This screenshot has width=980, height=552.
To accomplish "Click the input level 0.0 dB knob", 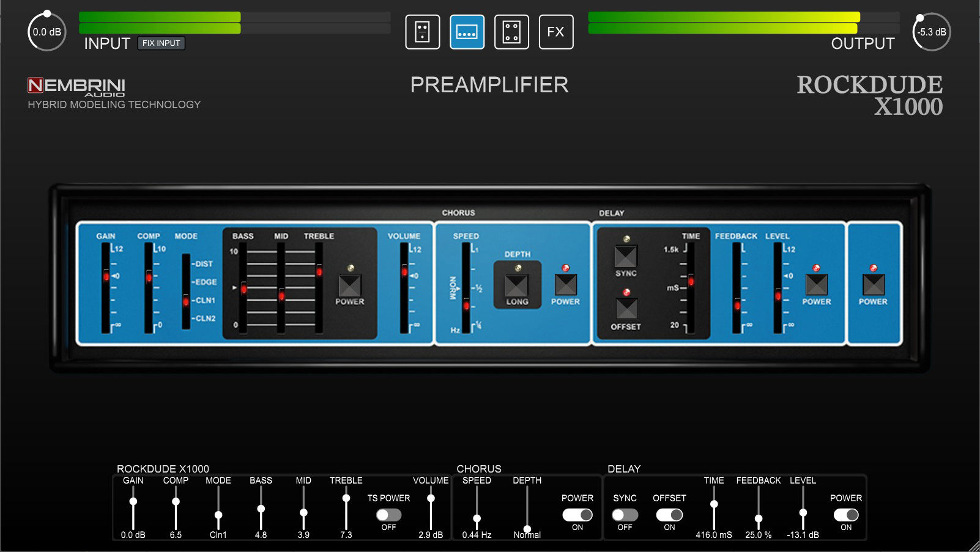I will point(46,32).
